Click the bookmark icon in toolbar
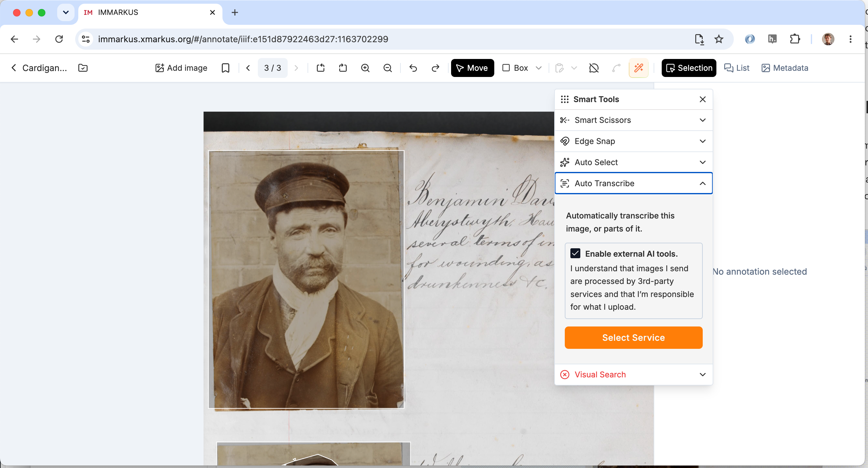The width and height of the screenshot is (868, 468). click(226, 68)
